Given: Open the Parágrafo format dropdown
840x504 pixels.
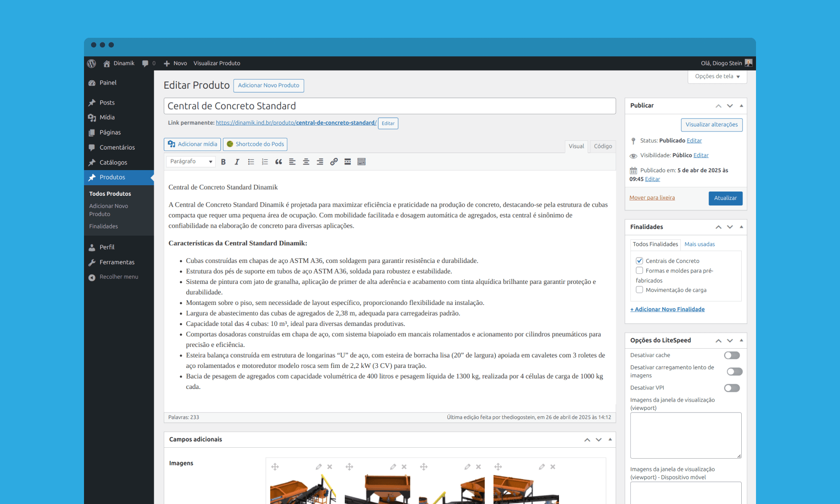Looking at the screenshot, I should (x=191, y=162).
